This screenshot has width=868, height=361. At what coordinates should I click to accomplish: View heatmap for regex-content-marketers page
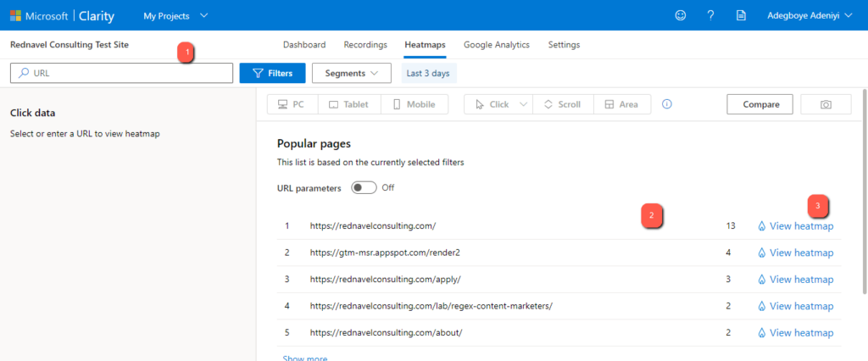(795, 306)
